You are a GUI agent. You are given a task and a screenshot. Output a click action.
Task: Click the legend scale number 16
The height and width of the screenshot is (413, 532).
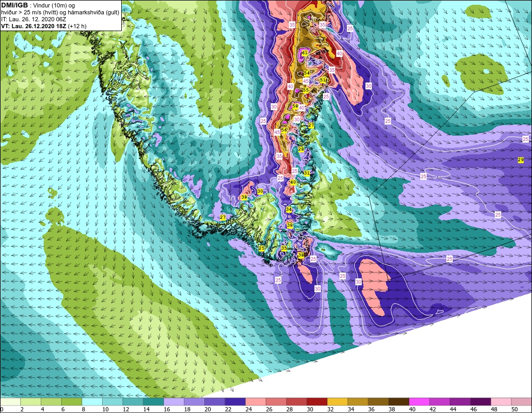point(167,410)
